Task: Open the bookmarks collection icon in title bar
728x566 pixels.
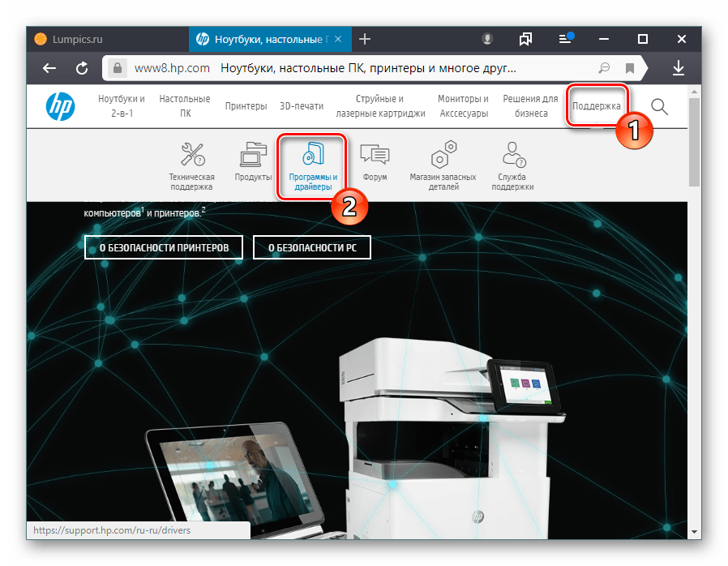Action: (525, 39)
